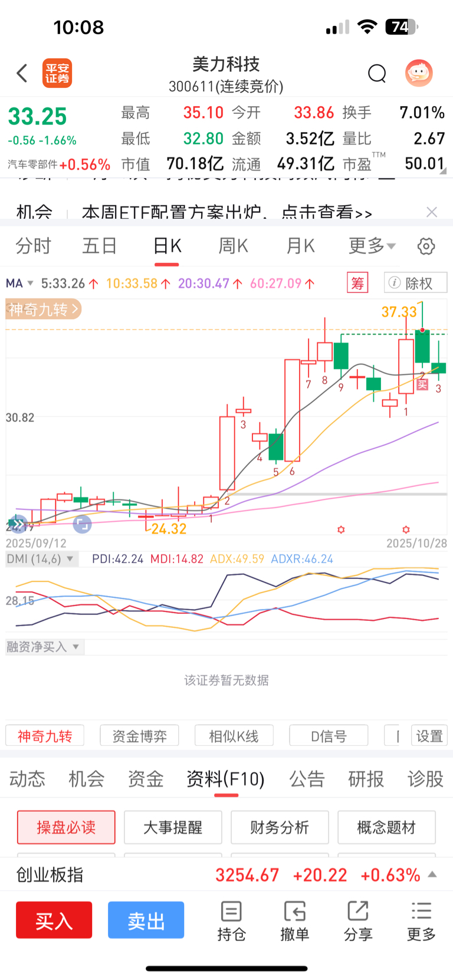This screenshot has height=980, width=453.
Task: Open the 动态 tab
Action: click(x=27, y=779)
